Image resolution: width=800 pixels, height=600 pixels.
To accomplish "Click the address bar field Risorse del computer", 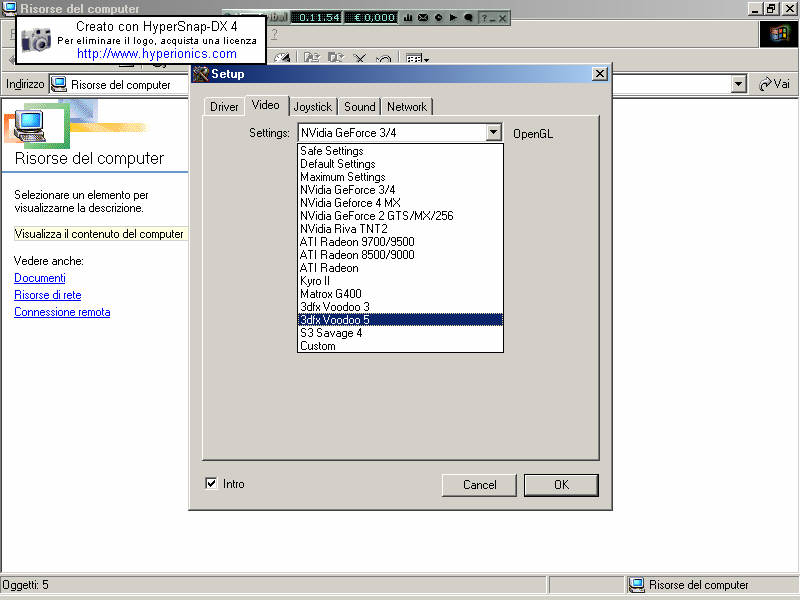I will 120,85.
